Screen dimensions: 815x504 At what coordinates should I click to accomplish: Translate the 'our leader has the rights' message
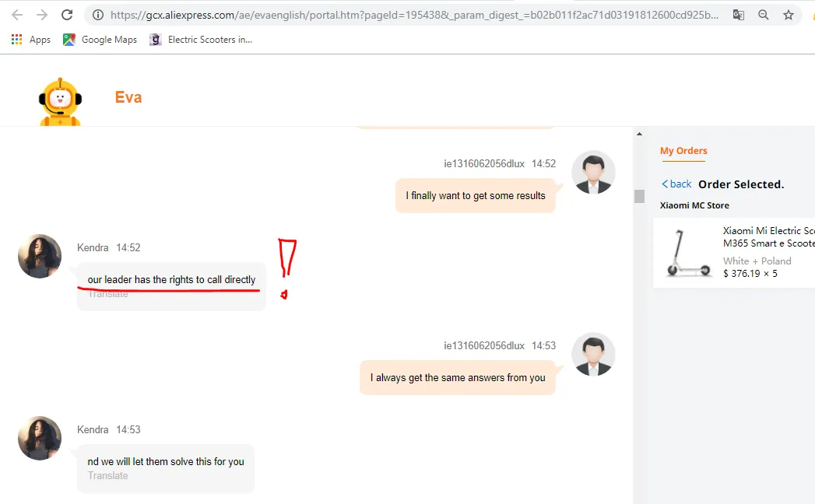pyautogui.click(x=108, y=294)
